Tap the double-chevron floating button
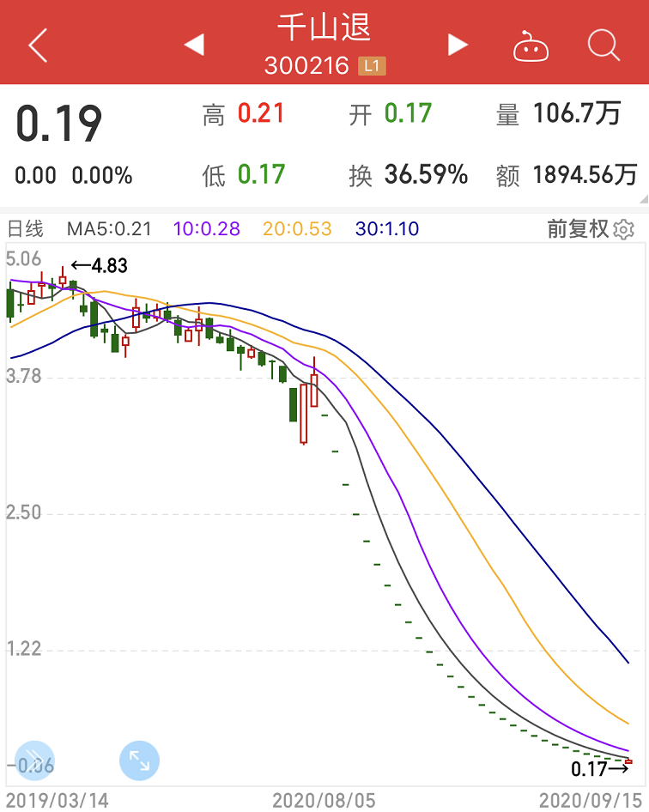Viewport: 649px width, 812px height. (35, 760)
